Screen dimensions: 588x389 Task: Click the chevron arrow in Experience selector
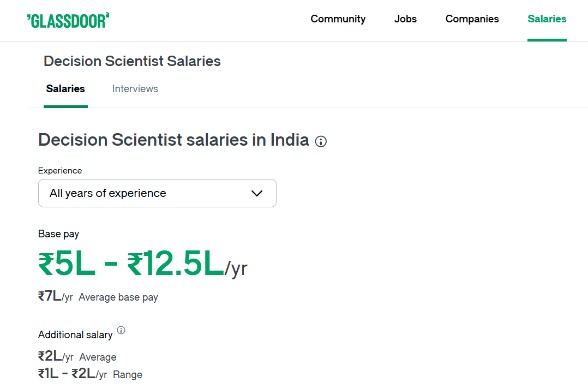click(x=256, y=193)
